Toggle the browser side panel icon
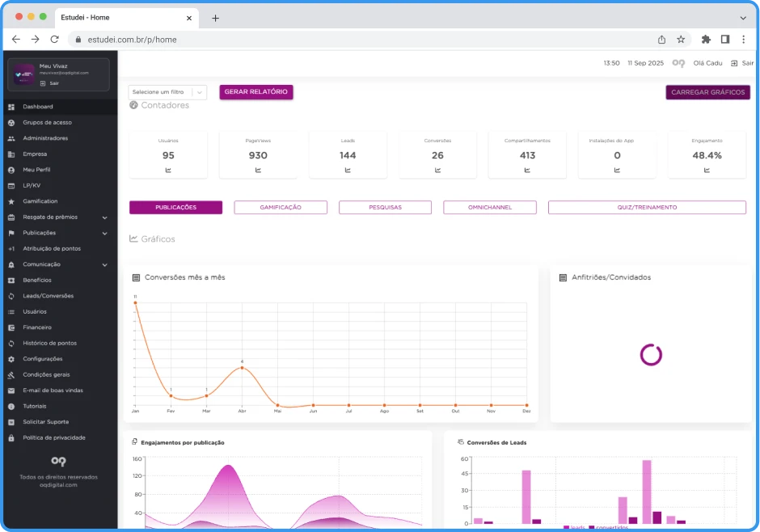 tap(725, 39)
